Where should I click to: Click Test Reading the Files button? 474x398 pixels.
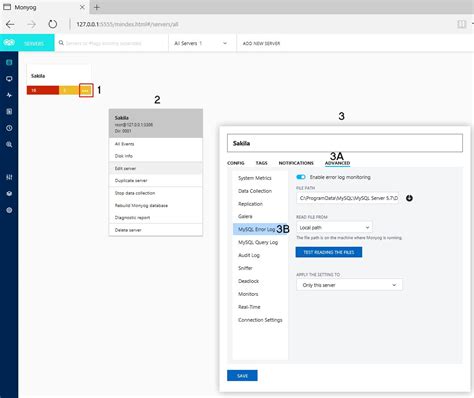(329, 252)
